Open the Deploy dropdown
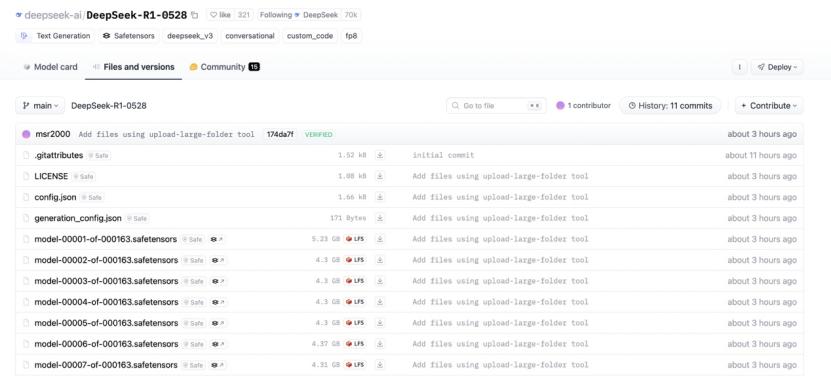The width and height of the screenshot is (831, 376). 777,67
